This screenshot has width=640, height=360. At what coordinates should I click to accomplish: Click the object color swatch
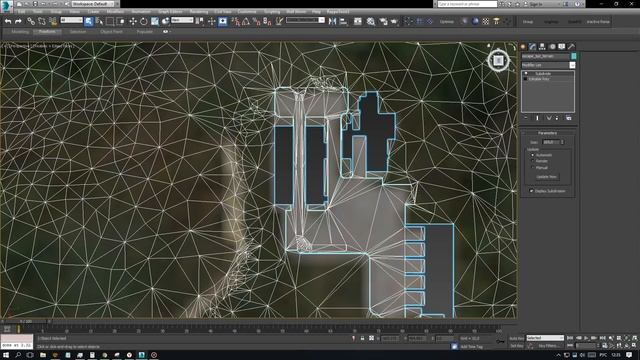click(x=573, y=56)
